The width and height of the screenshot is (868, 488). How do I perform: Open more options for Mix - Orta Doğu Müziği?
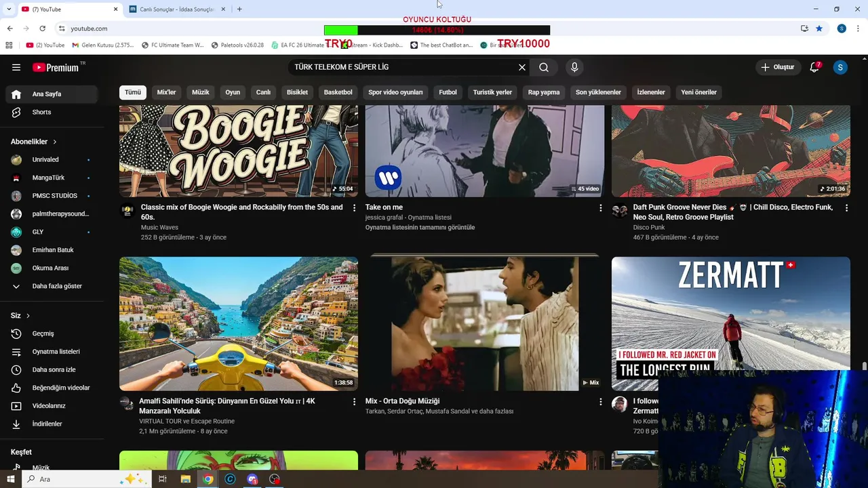click(600, 402)
